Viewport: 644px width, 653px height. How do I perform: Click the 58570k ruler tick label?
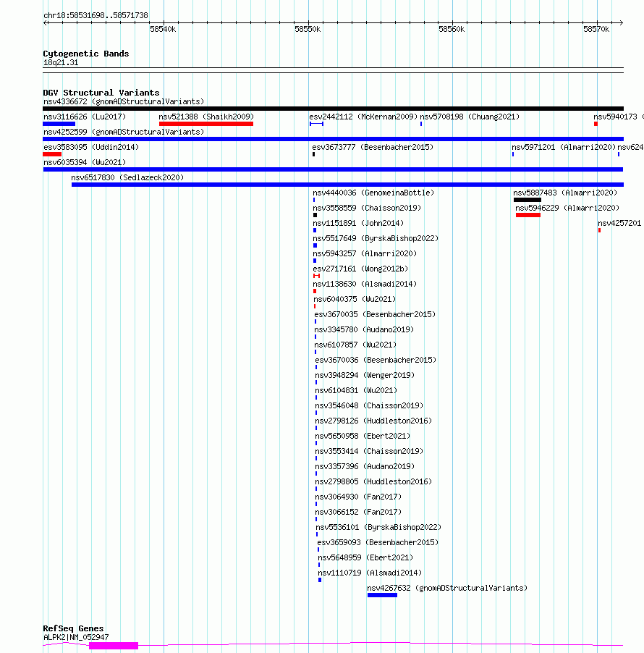coord(596,29)
